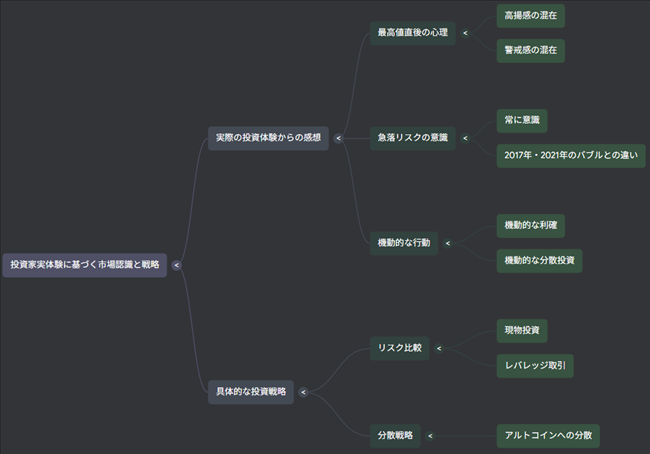Collapse chevron beside 最高値直後の心理
The image size is (650, 454).
(x=465, y=33)
